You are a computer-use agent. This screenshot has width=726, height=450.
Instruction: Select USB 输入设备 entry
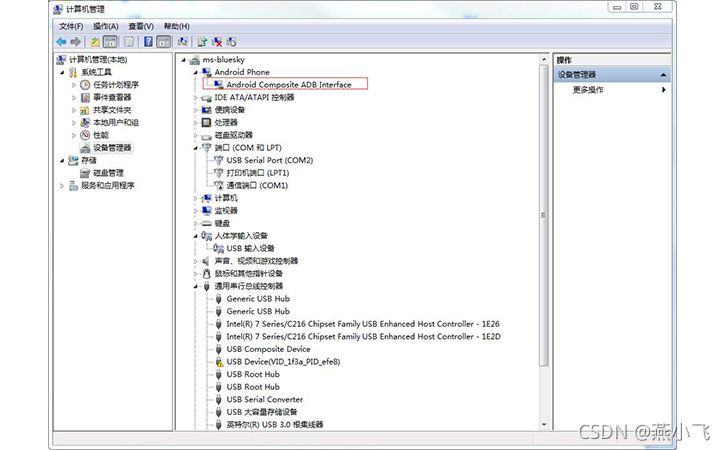pos(250,249)
